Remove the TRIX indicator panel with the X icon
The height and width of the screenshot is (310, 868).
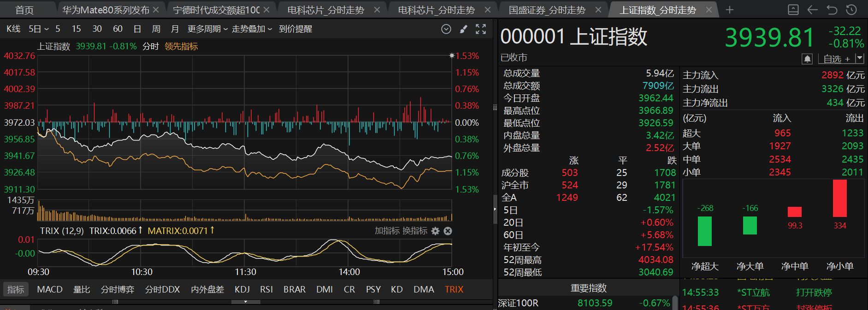point(448,231)
